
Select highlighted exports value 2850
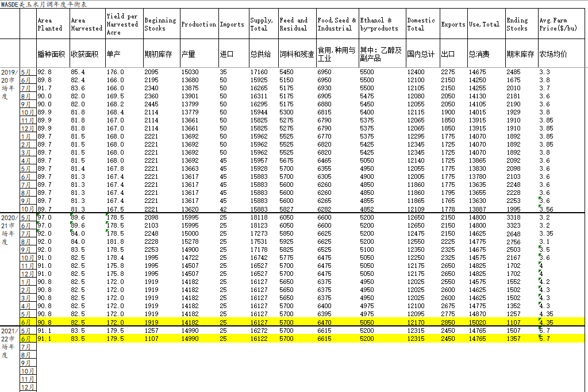point(448,322)
